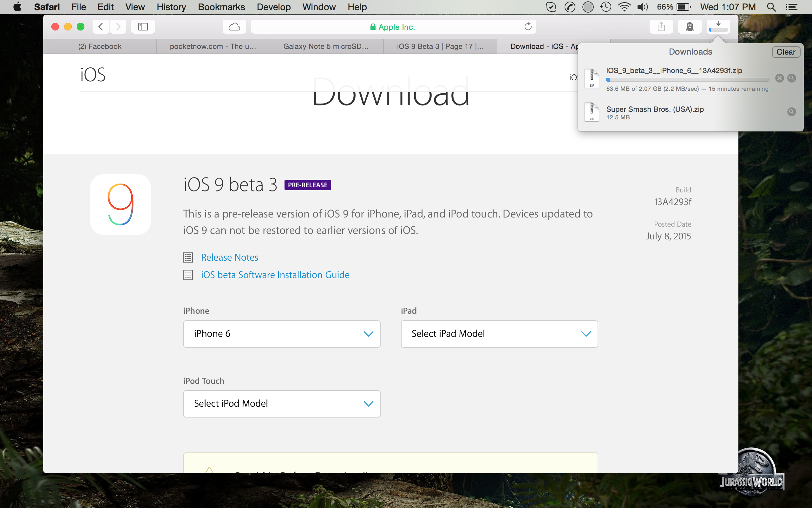Open Spotlight search in menu bar

pyautogui.click(x=771, y=7)
